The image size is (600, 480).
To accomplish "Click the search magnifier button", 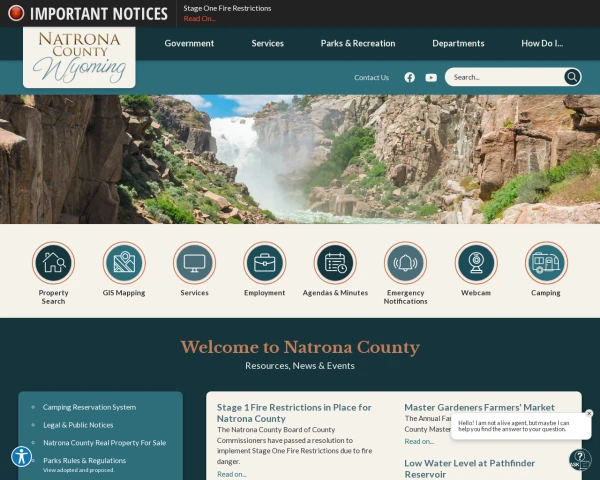I will click(572, 77).
